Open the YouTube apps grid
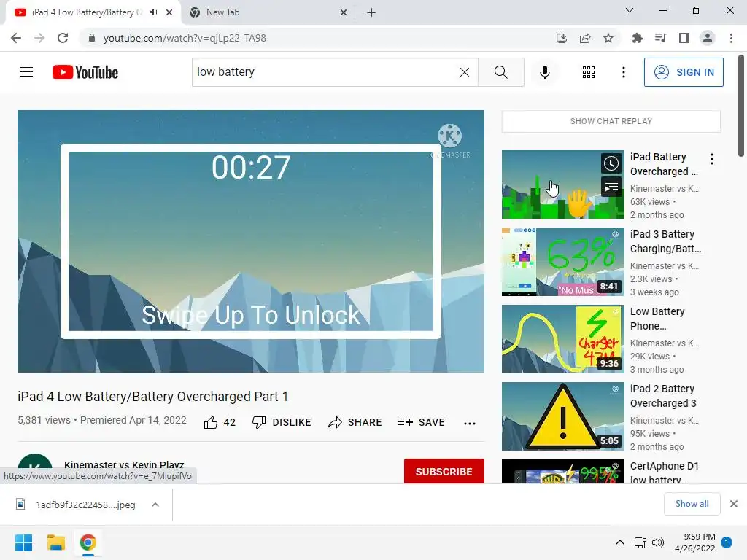Screen dimensions: 747x560 tap(589, 72)
